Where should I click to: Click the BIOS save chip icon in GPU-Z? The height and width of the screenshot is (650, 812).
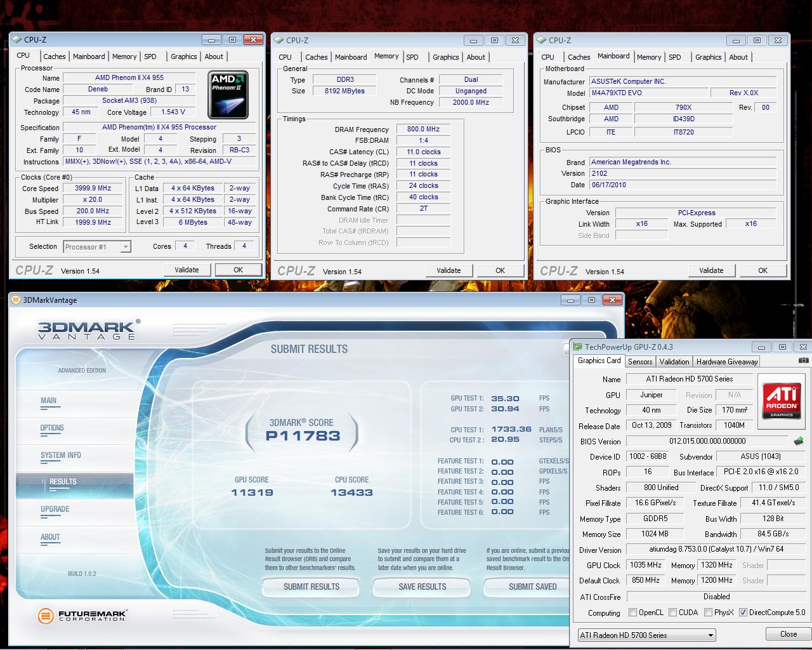[799, 441]
